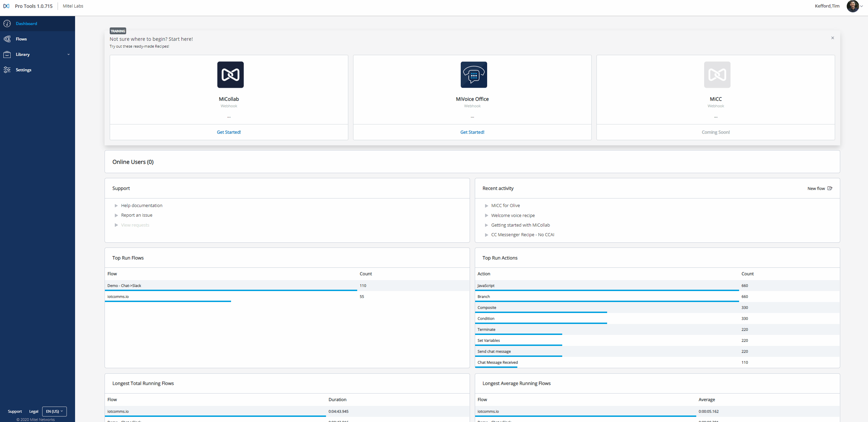Go to Dashboard in sidebar

click(37, 24)
